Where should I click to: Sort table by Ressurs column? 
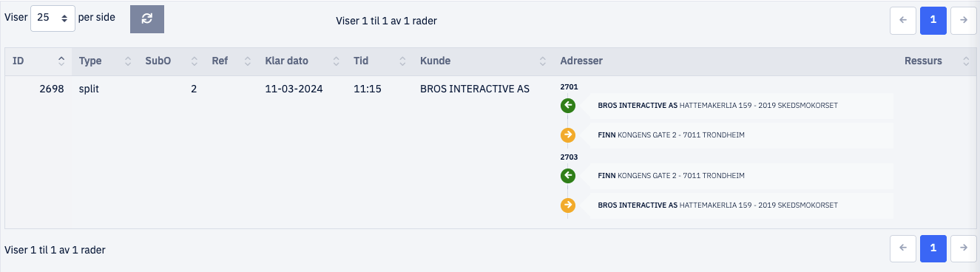pos(936,61)
